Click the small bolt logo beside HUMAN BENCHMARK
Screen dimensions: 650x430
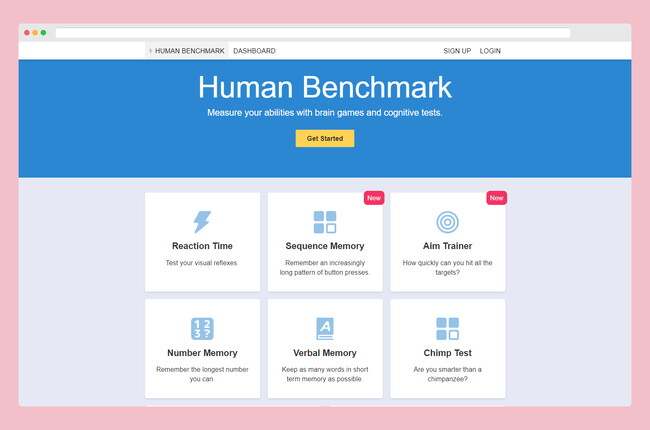tap(150, 51)
